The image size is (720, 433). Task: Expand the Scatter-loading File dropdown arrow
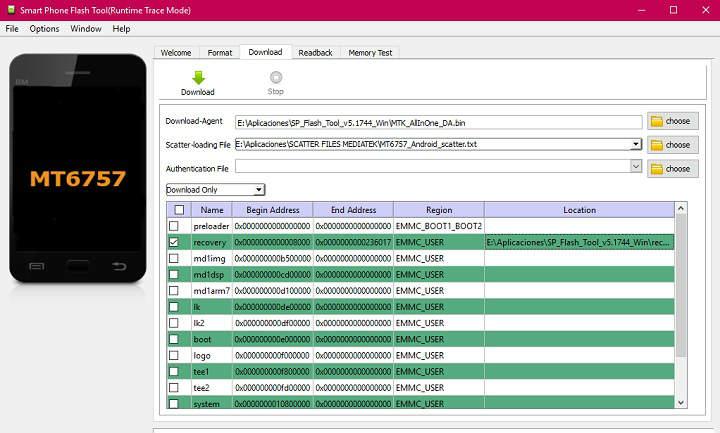636,144
